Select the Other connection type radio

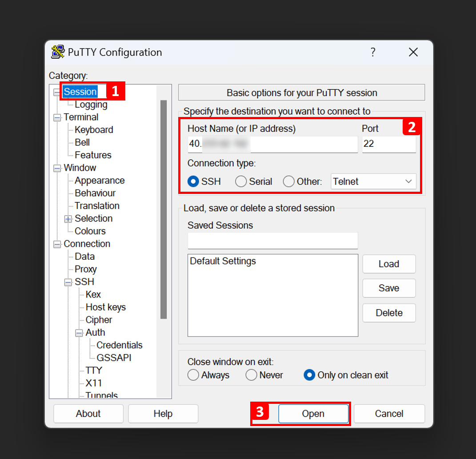point(288,181)
